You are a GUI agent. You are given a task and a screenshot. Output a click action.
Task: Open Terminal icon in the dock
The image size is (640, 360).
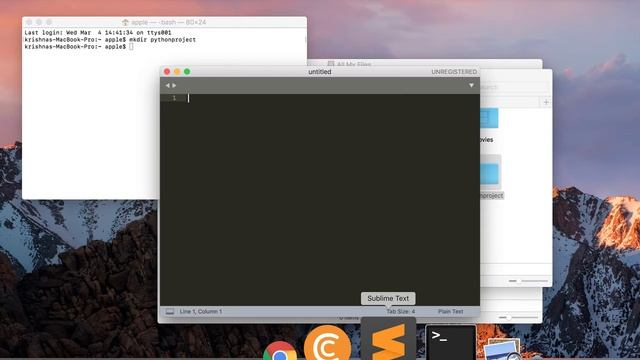pos(451,342)
